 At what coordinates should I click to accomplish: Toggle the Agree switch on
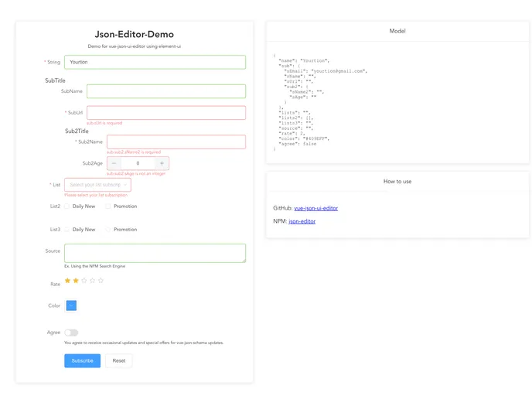tap(71, 333)
